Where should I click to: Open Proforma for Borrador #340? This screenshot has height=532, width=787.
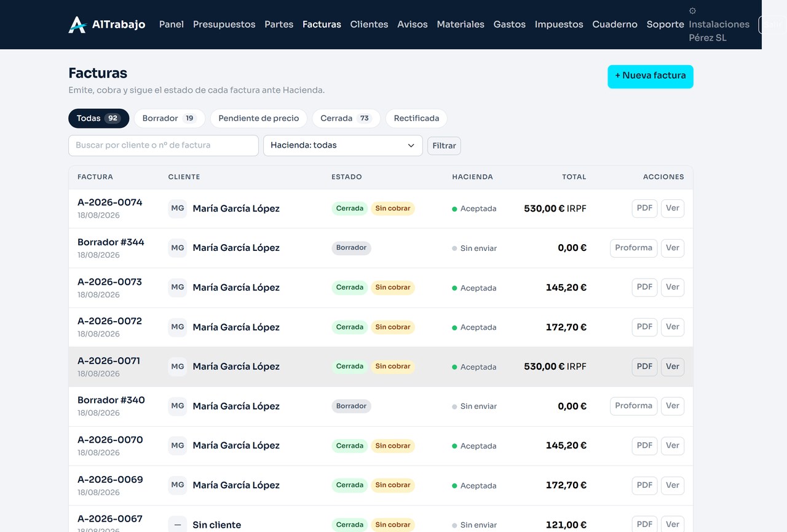[634, 406]
